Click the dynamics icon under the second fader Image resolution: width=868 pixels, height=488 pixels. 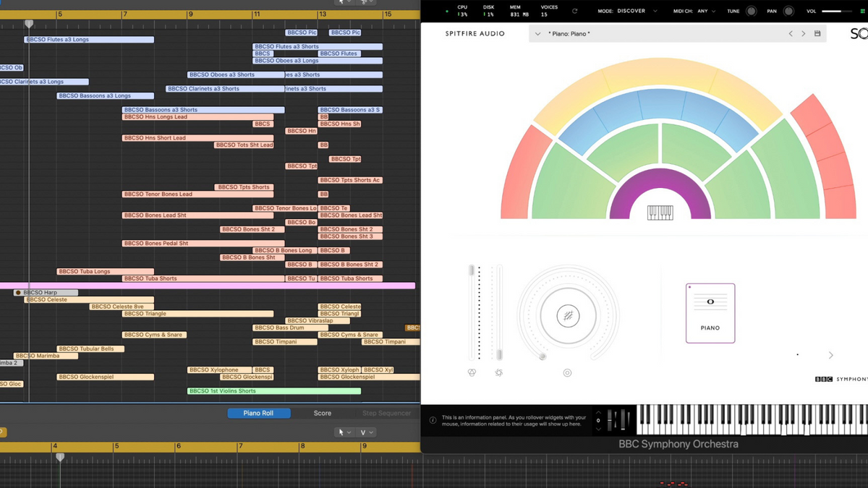point(498,373)
